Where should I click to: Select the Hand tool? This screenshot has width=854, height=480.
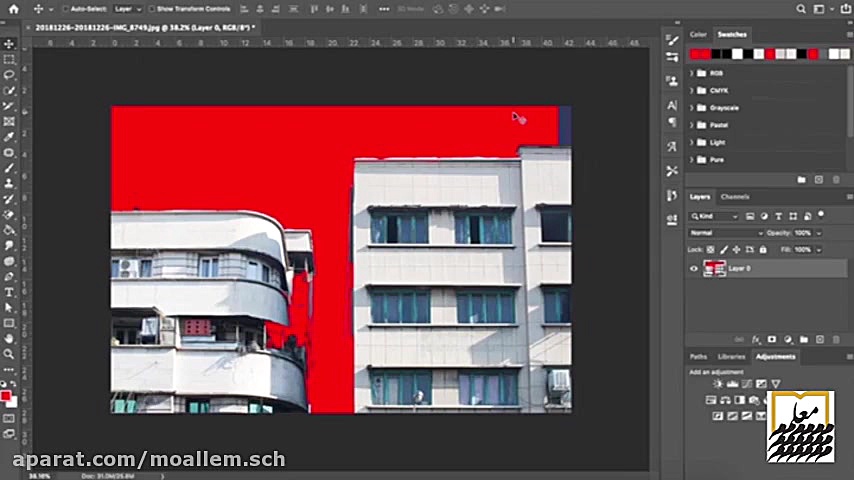[9, 339]
